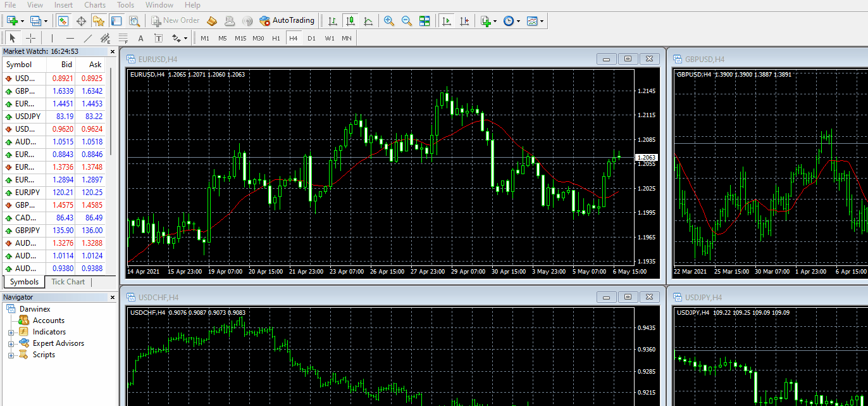Open the Fibonacci retracement tool

tap(122, 38)
